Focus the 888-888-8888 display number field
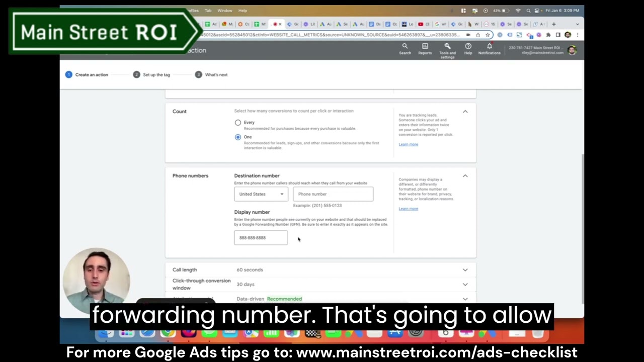The image size is (644, 362). [x=261, y=238]
